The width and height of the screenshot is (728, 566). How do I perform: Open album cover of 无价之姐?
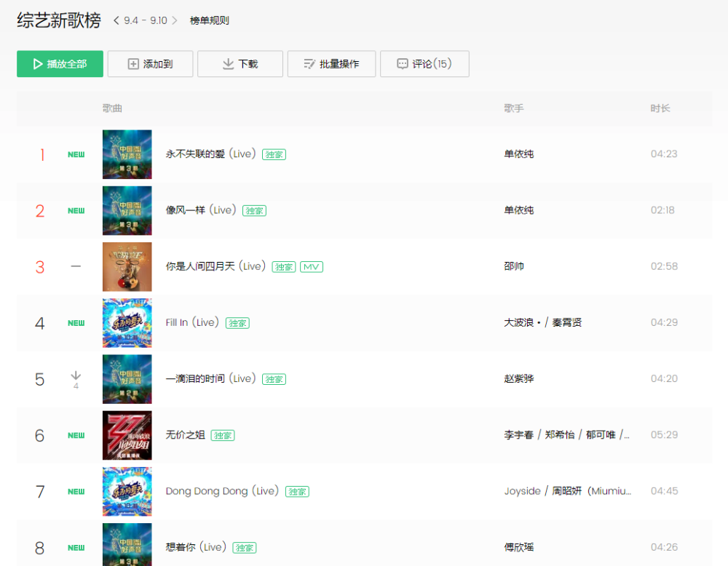click(x=127, y=435)
